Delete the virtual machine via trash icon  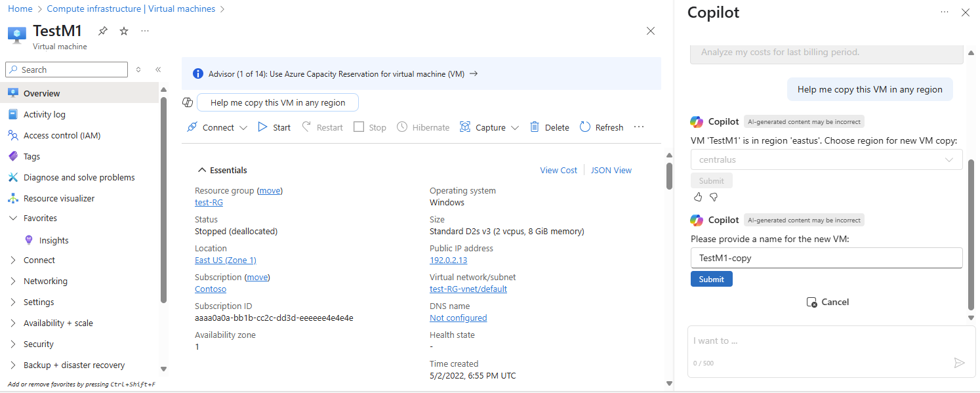[535, 127]
